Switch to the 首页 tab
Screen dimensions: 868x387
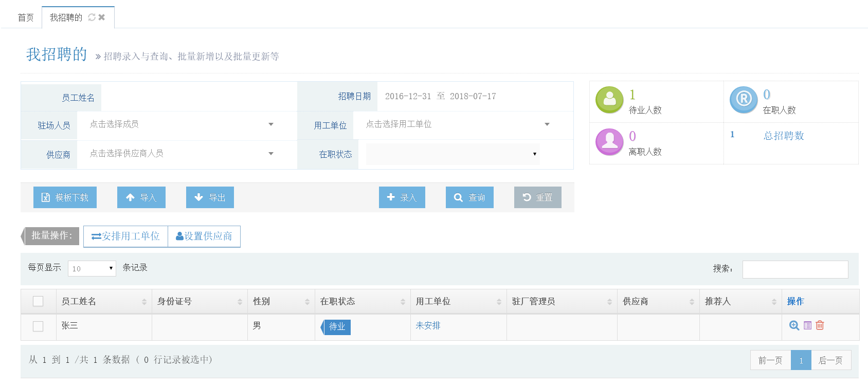tap(26, 17)
